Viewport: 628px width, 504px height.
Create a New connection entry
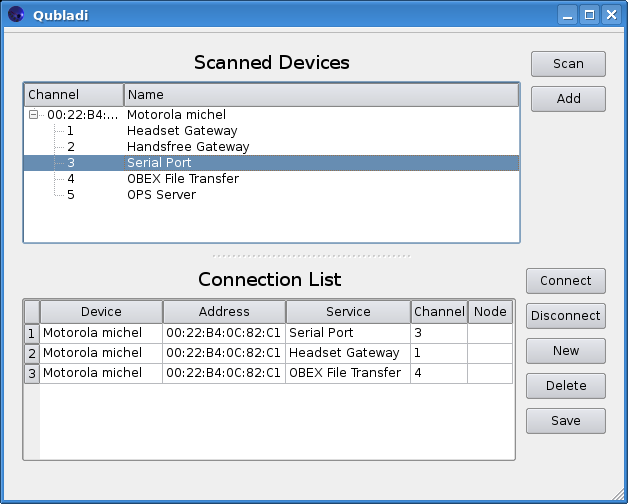tap(566, 351)
